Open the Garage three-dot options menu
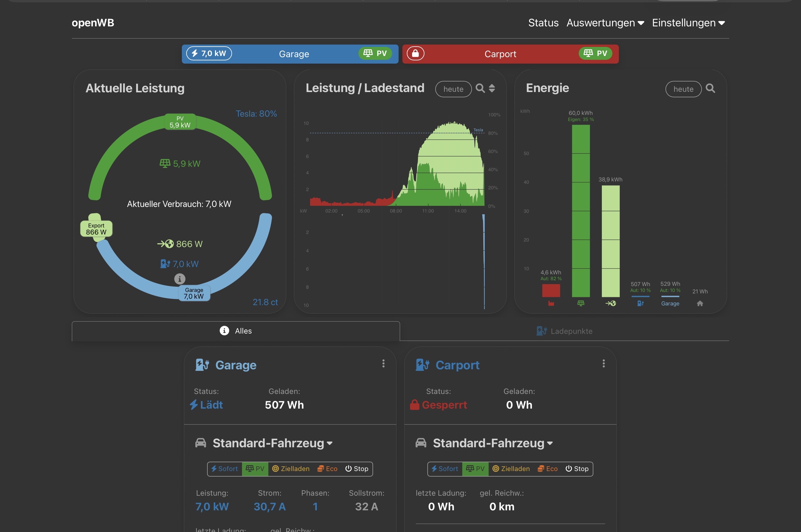 pos(383,363)
